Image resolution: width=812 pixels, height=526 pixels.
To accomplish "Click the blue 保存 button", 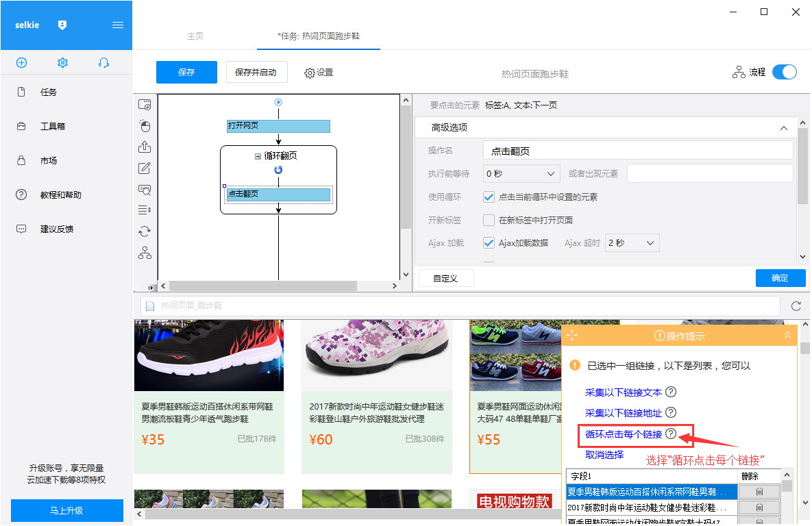I will coord(186,72).
